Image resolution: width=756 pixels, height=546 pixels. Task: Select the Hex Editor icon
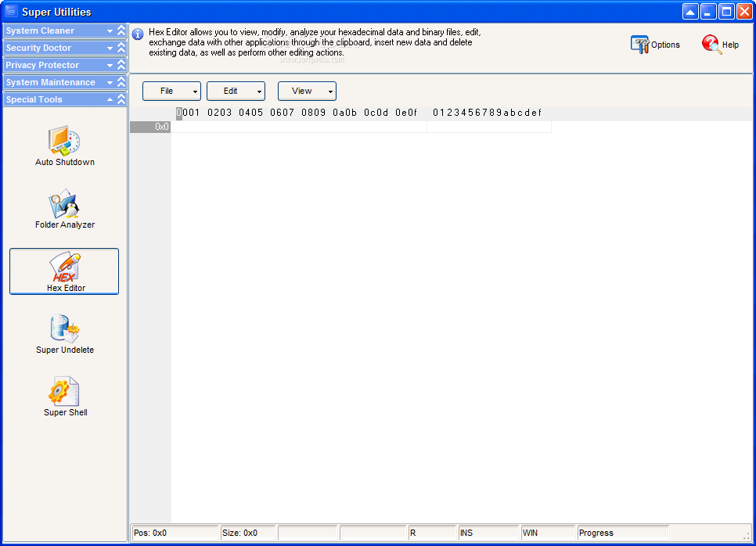(x=64, y=267)
